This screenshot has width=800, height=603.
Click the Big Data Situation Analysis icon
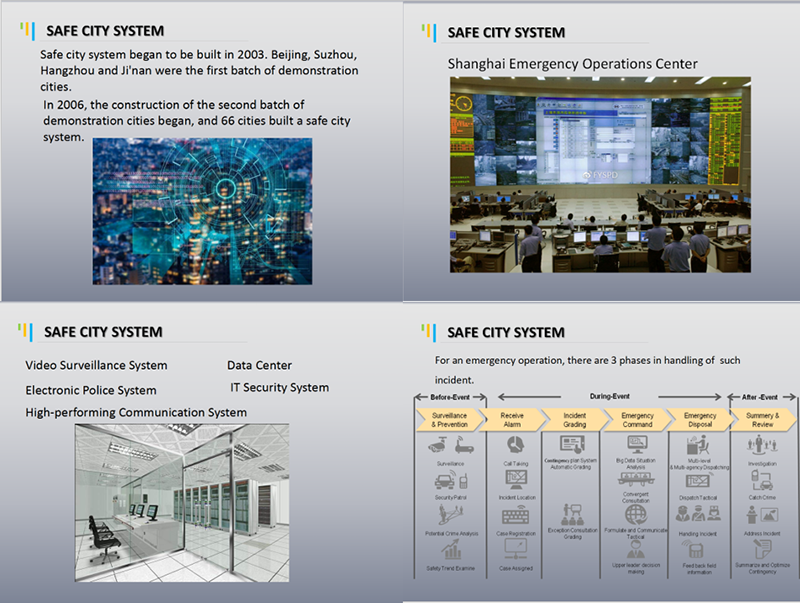(637, 445)
